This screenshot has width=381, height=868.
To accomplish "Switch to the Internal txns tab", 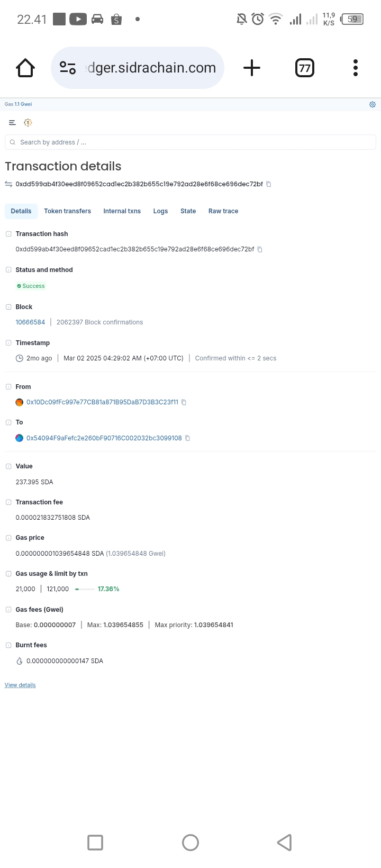I will (122, 211).
